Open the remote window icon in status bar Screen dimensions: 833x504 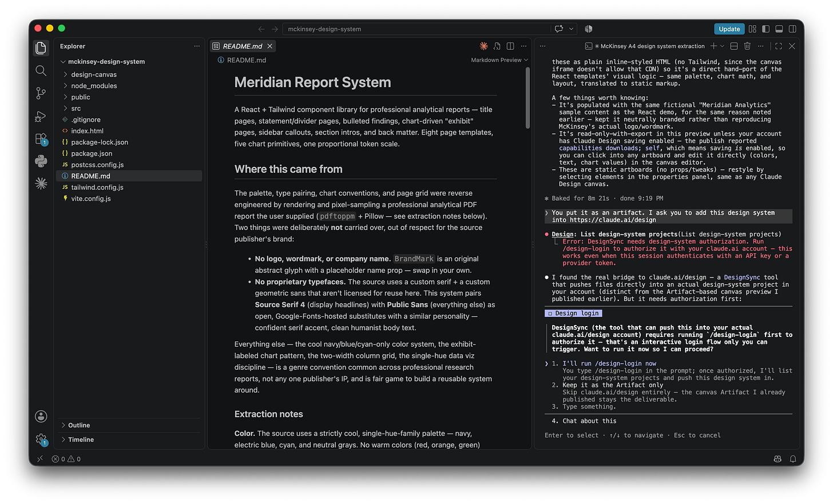pyautogui.click(x=39, y=459)
